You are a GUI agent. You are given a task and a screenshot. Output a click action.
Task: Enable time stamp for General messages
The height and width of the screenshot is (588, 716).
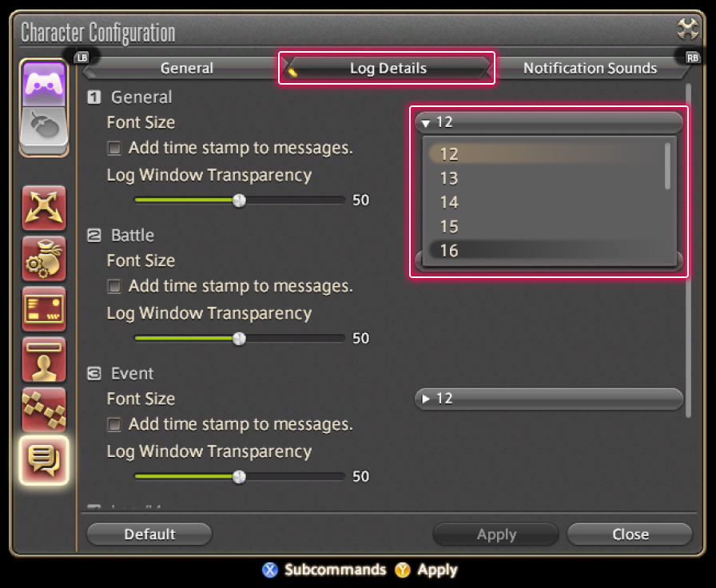[113, 148]
